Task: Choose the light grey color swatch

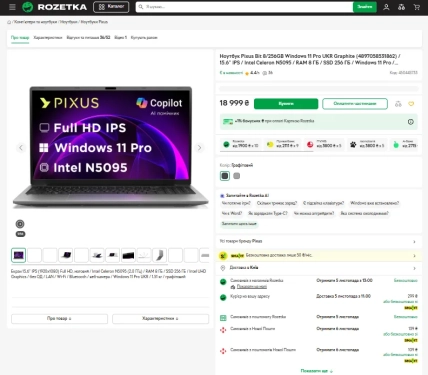Action: (237, 176)
